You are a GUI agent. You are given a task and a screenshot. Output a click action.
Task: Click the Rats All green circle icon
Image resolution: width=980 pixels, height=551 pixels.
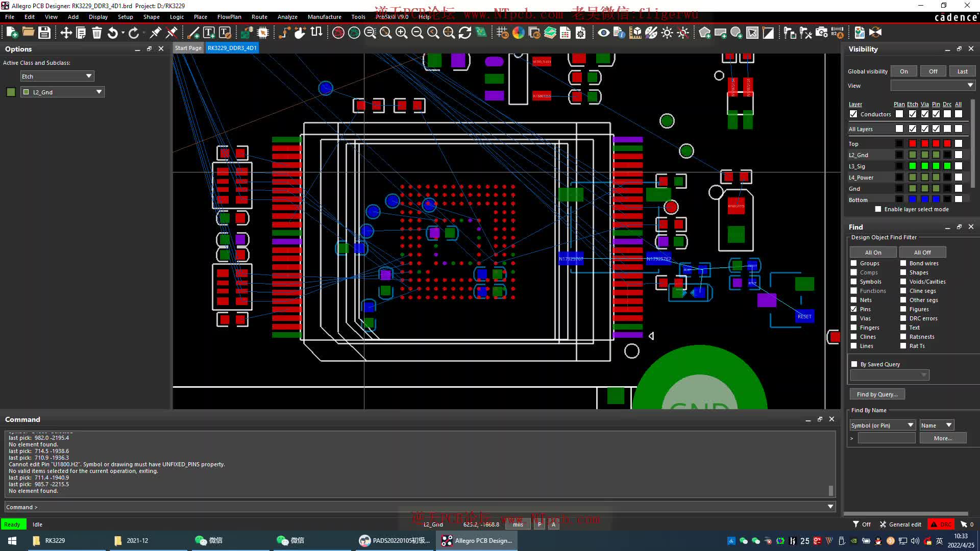tap(354, 33)
